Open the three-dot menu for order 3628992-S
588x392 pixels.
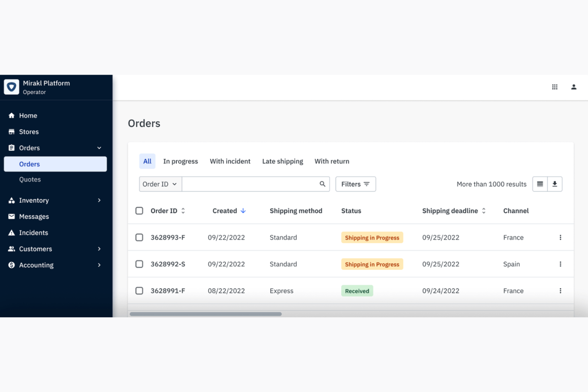point(561,264)
